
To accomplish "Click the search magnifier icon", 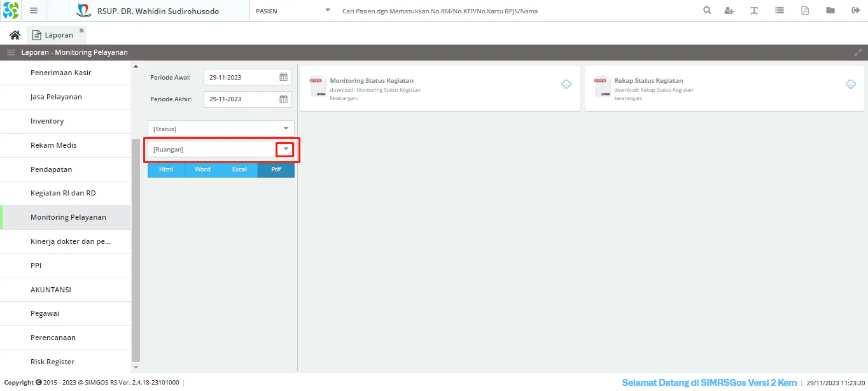I will (x=708, y=11).
